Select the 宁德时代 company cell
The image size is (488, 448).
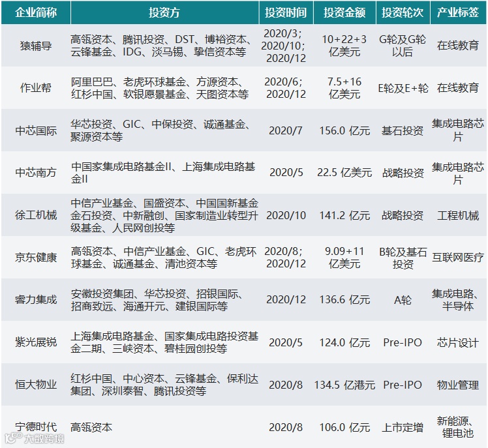pyautogui.click(x=36, y=427)
